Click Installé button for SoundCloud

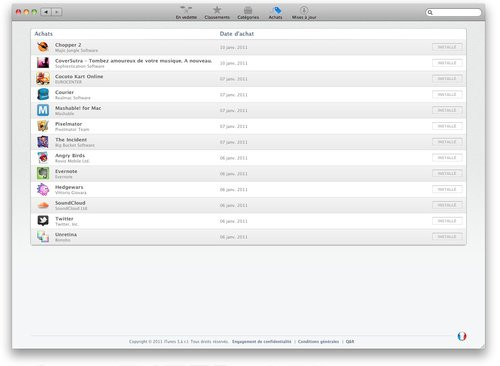pos(447,205)
